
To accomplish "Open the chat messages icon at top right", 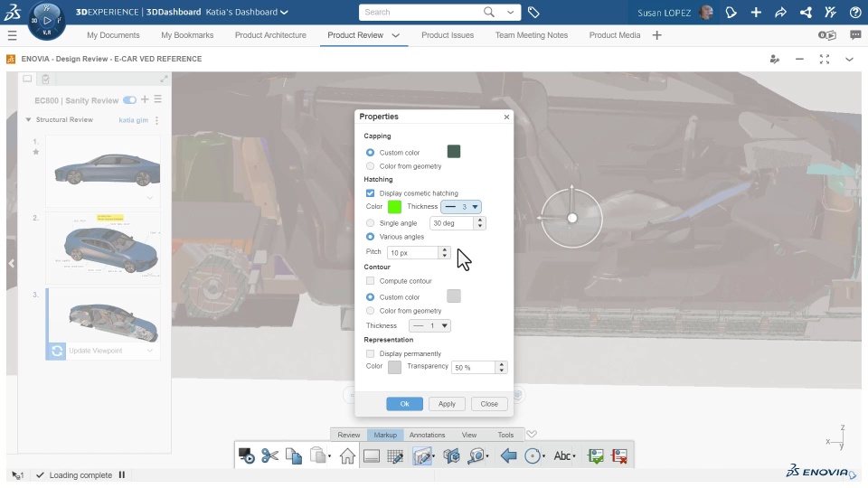I will pyautogui.click(x=856, y=35).
